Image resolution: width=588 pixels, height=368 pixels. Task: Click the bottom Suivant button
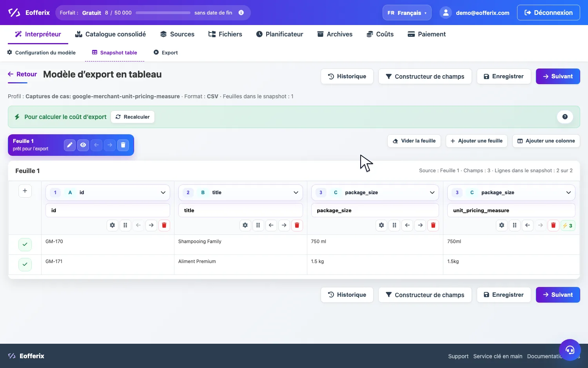click(558, 295)
